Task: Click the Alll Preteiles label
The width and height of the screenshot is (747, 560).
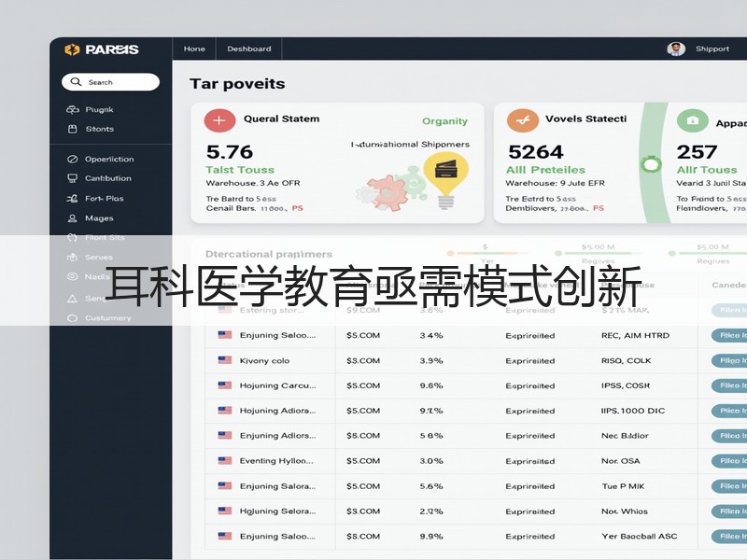Action: point(545,170)
